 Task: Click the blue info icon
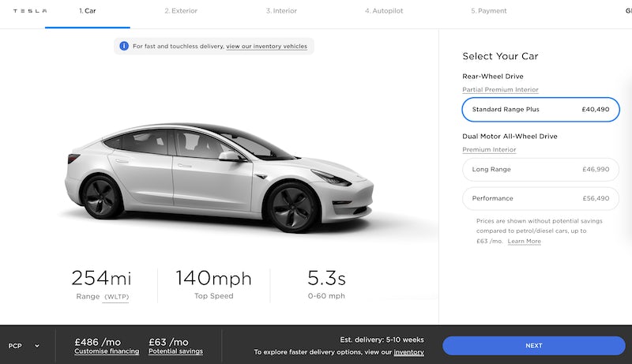click(124, 47)
